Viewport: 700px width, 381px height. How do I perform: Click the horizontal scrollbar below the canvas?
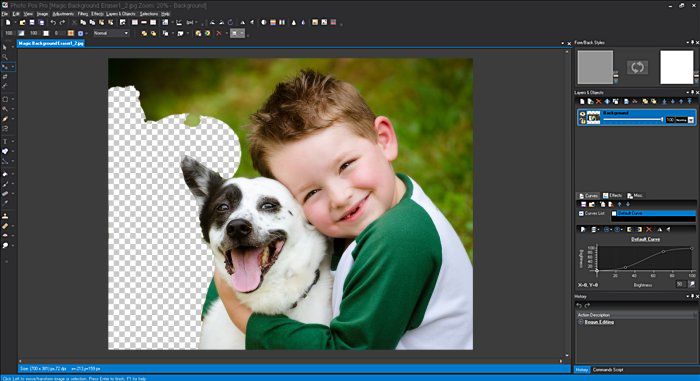tap(290, 361)
